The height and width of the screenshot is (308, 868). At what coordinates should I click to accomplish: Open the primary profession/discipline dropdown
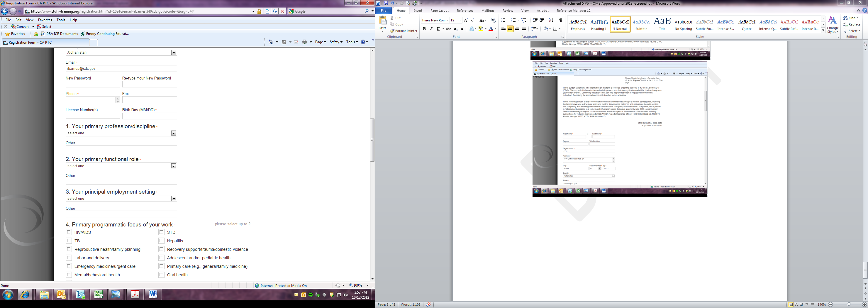(174, 133)
